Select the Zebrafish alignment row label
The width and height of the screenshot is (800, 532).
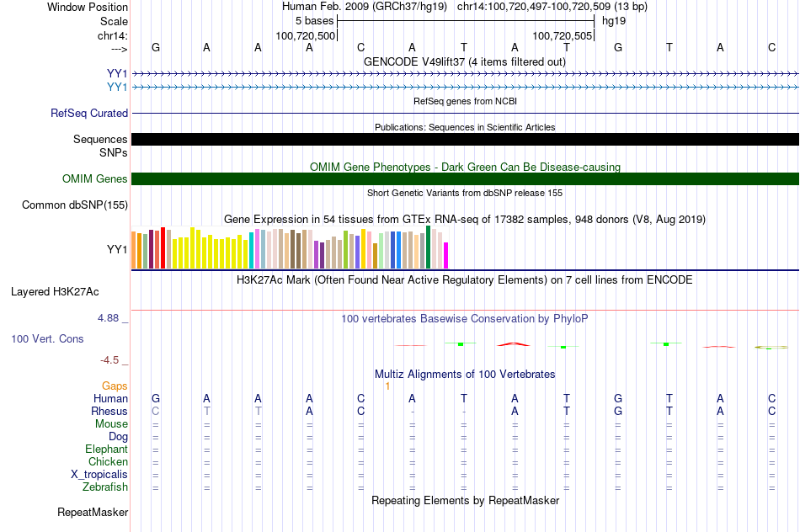coord(105,487)
